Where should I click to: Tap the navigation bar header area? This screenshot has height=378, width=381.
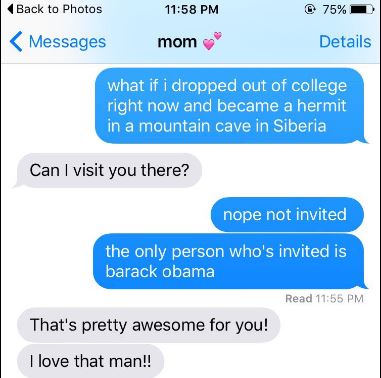190,42
